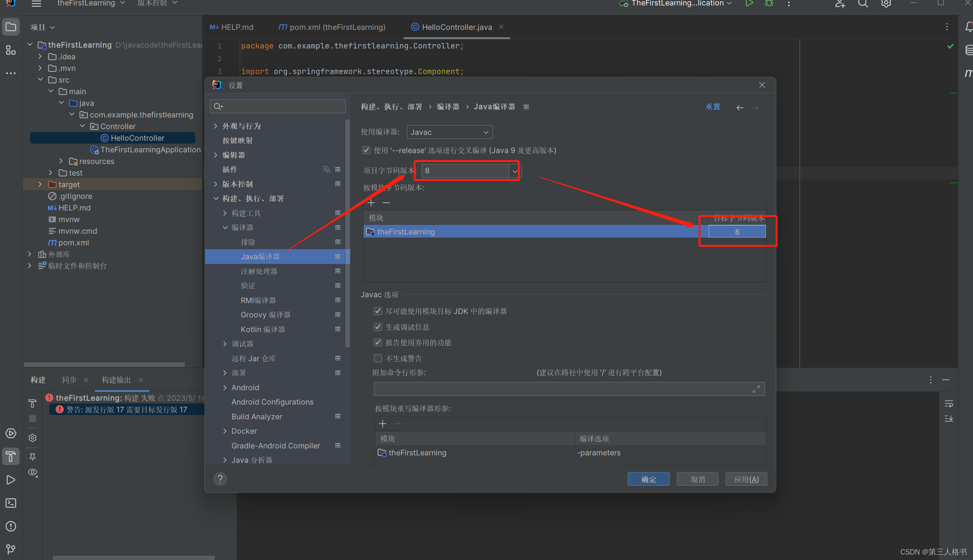Image resolution: width=973 pixels, height=560 pixels.
Task: Switch to the HELP.md editor tab
Action: (231, 27)
